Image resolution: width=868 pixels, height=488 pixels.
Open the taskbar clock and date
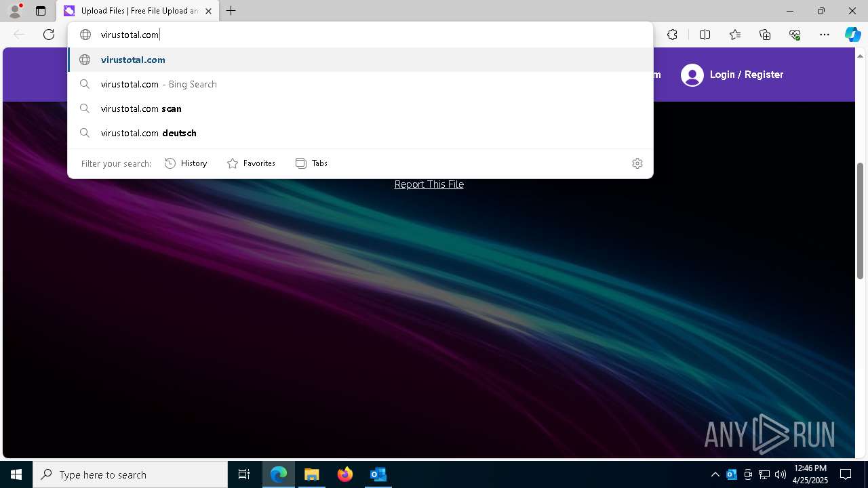(x=810, y=474)
